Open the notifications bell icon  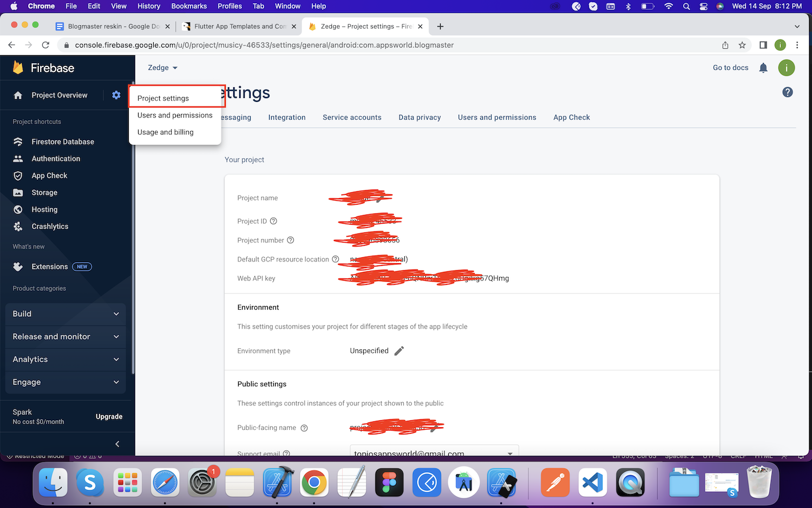[x=763, y=68]
